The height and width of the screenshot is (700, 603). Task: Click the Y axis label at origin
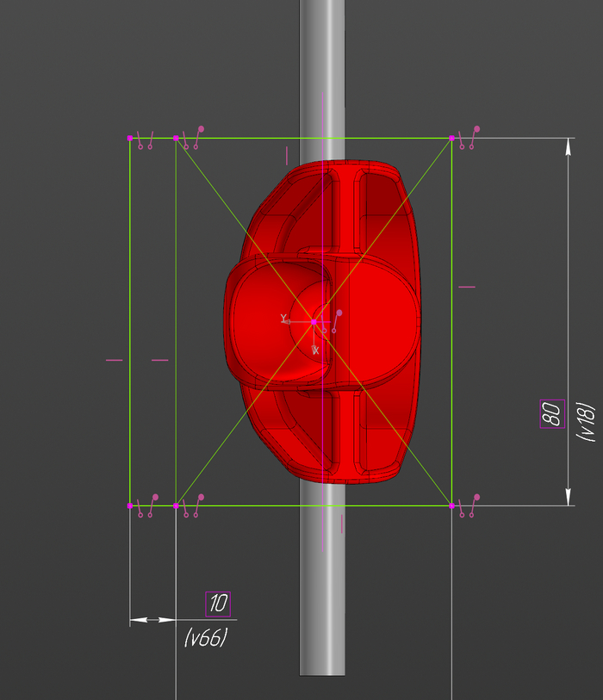283,319
